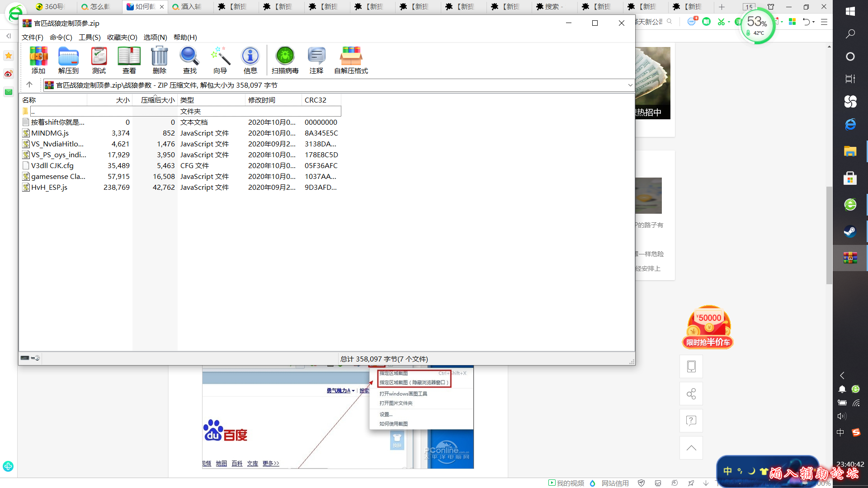Viewport: 868px width, 488px height.
Task: Switch to the 酒入辅 browser tab
Action: pos(190,7)
